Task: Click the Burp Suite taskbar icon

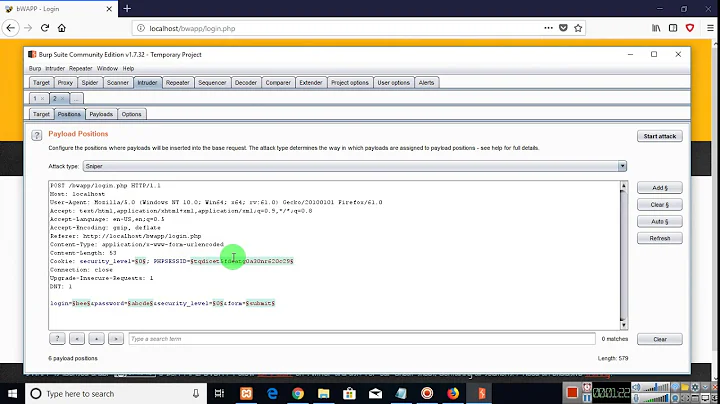Action: (481, 393)
